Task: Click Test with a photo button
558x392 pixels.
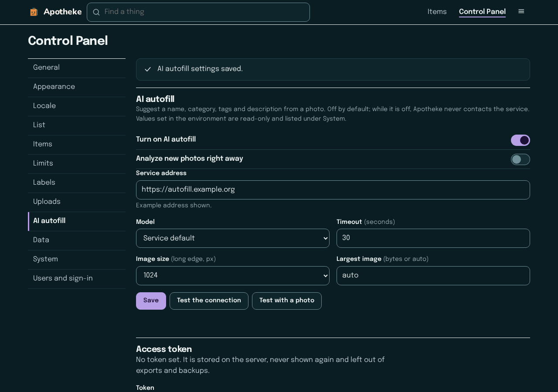Action: 287,301
